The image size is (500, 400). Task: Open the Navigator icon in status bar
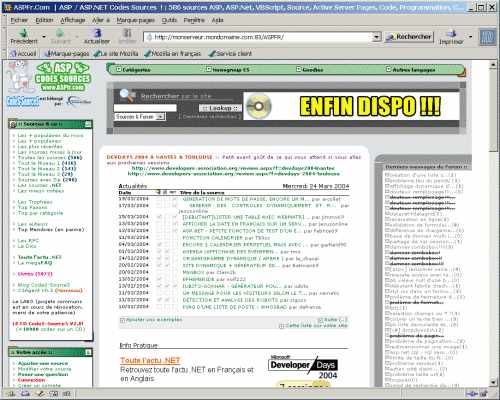[11, 394]
